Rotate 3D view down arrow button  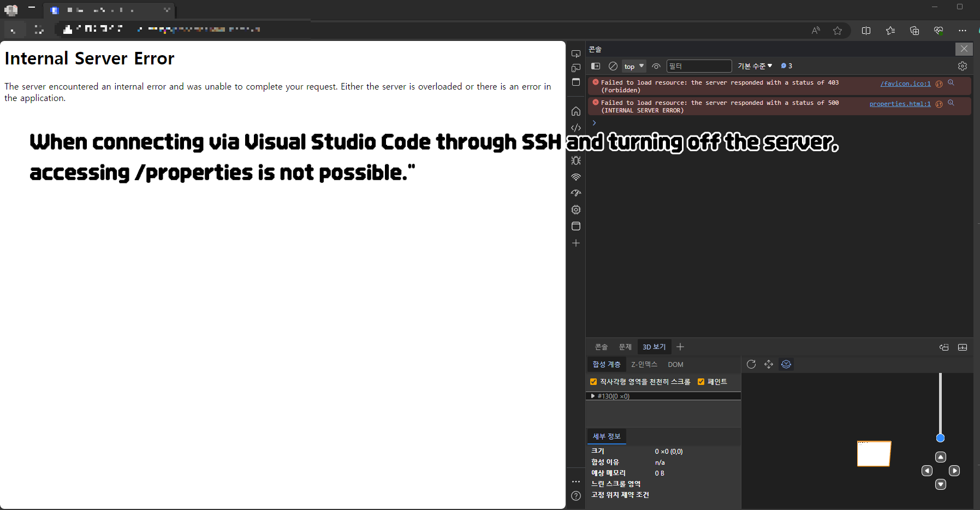tap(941, 484)
